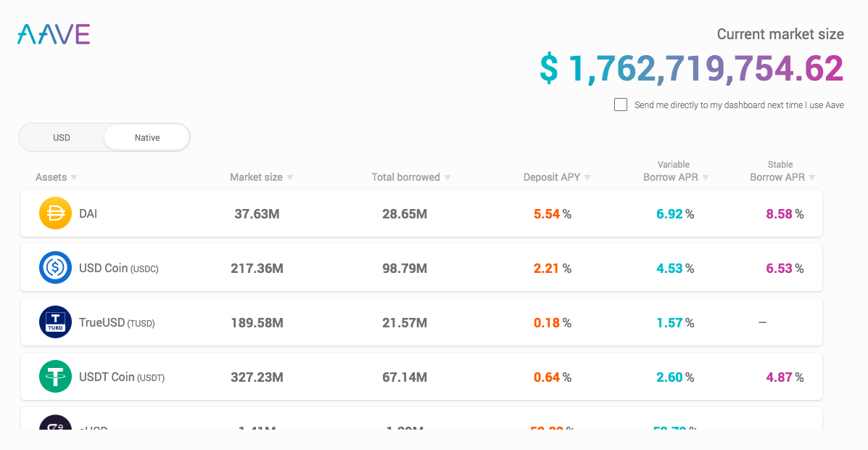Screen dimensions: 868x450
Task: Click the partially visible sUSD icon
Action: [x=55, y=423]
